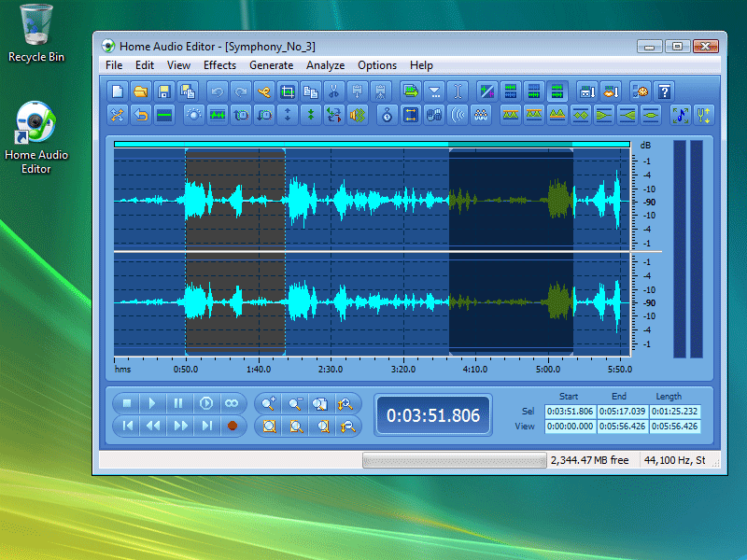
Task: Click the fast-forward double-arrow button
Action: coord(180,426)
